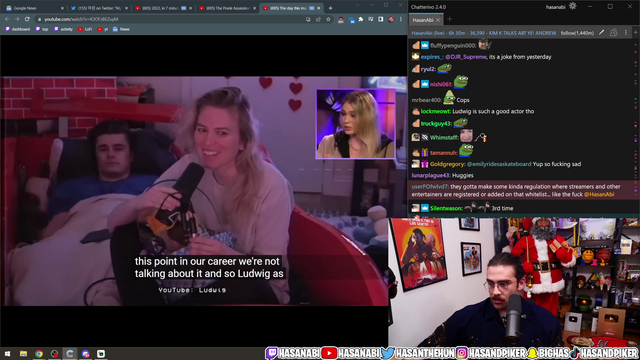Open Discord from the taskbar
Viewport: 640px width, 360px height.
coord(85,354)
